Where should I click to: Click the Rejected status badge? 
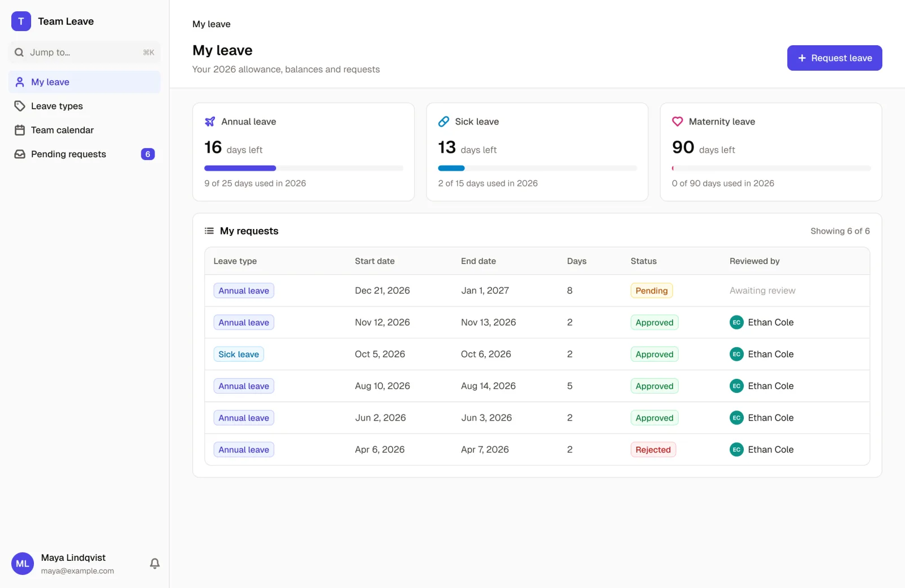tap(653, 449)
